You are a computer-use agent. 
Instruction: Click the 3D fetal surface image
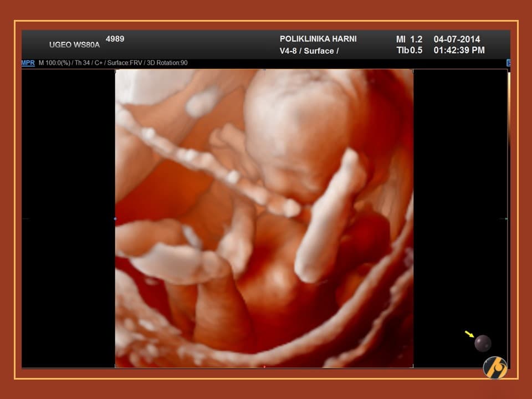[264, 219]
